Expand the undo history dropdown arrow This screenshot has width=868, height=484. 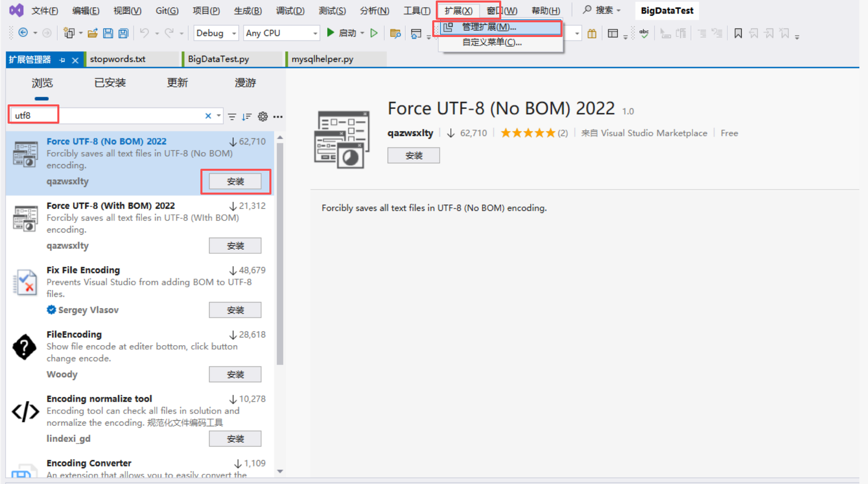click(x=157, y=33)
